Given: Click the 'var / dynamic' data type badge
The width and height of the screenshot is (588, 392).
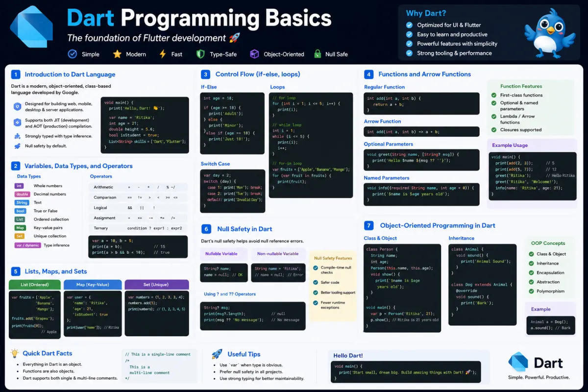Looking at the screenshot, I should [x=28, y=245].
